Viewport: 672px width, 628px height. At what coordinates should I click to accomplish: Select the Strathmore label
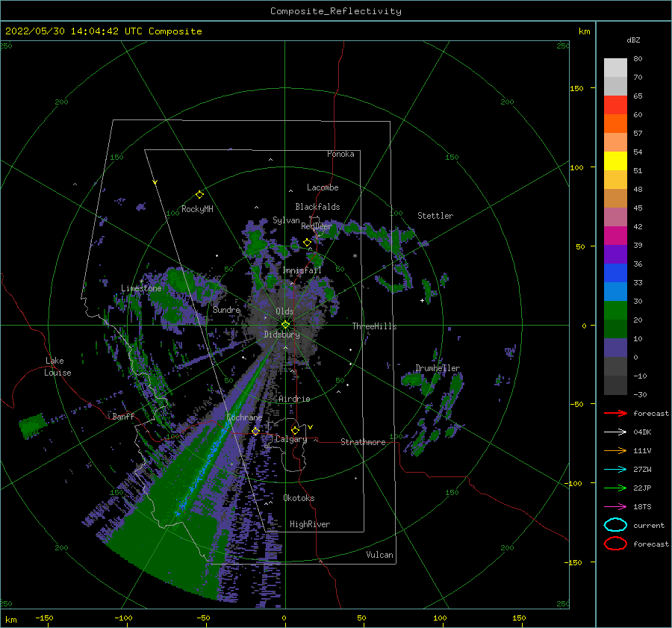[363, 442]
